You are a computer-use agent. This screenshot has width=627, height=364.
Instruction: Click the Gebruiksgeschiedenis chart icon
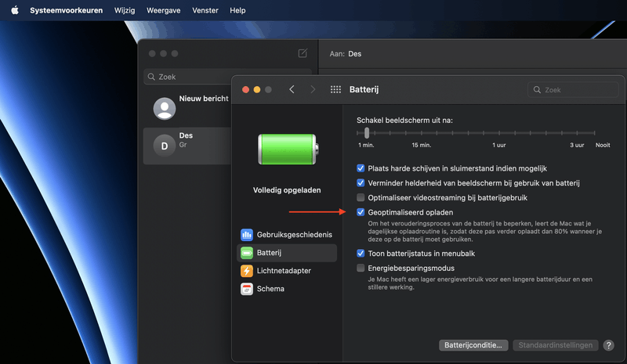click(247, 235)
